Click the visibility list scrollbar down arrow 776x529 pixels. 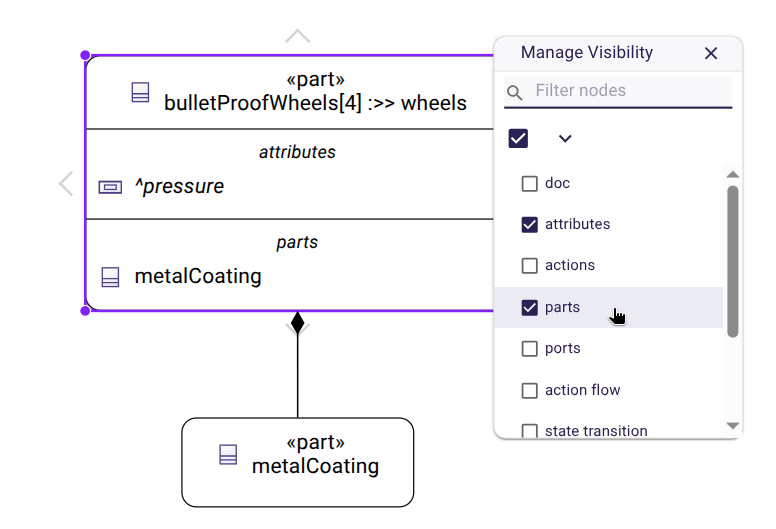pyautogui.click(x=733, y=425)
